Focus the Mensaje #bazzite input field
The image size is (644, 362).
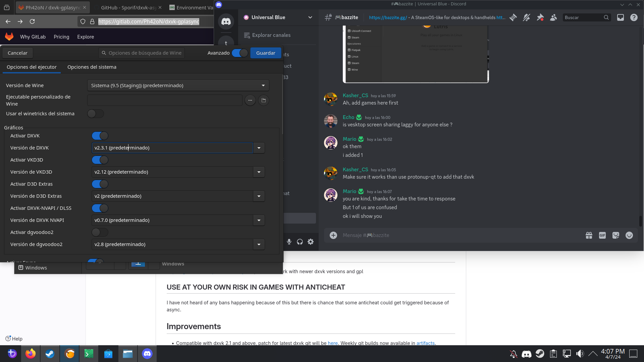460,235
